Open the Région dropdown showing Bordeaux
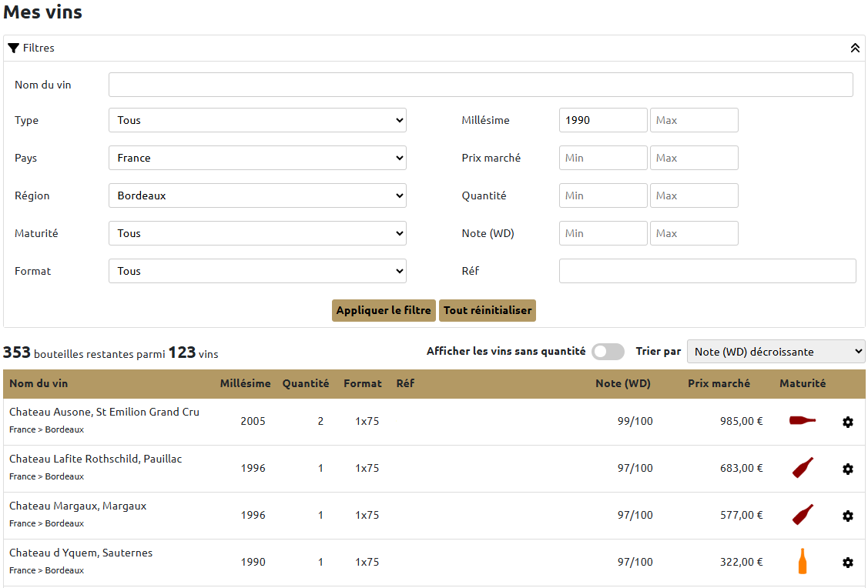This screenshot has width=868, height=588. (x=257, y=195)
